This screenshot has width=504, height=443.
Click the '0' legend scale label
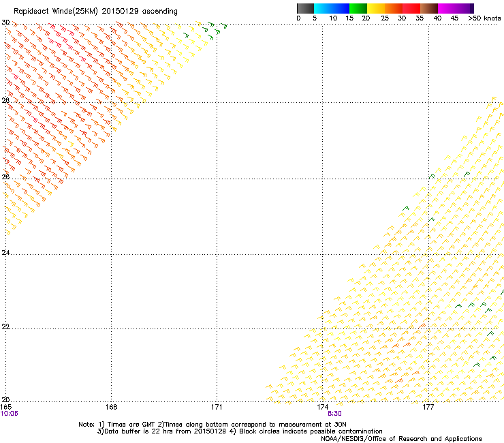[298, 18]
